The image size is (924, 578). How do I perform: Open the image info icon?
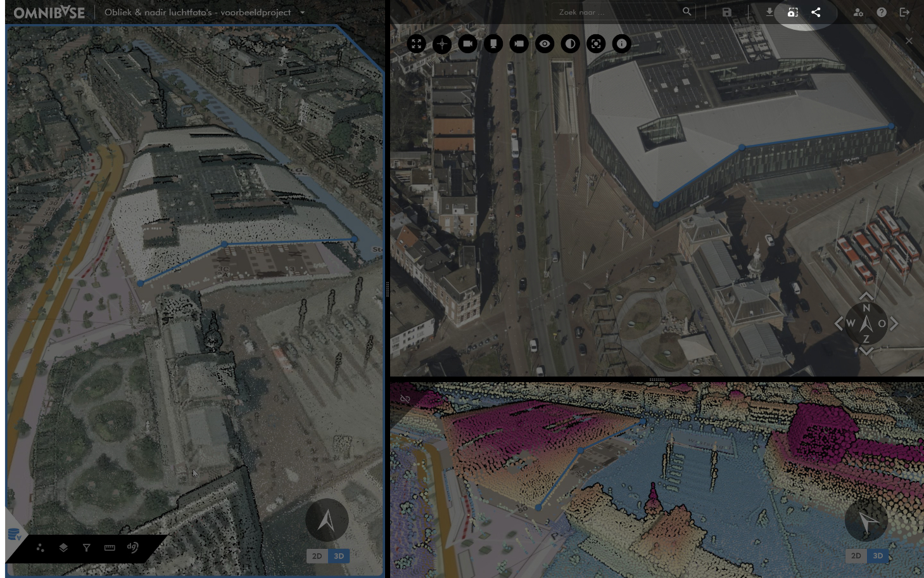click(622, 44)
